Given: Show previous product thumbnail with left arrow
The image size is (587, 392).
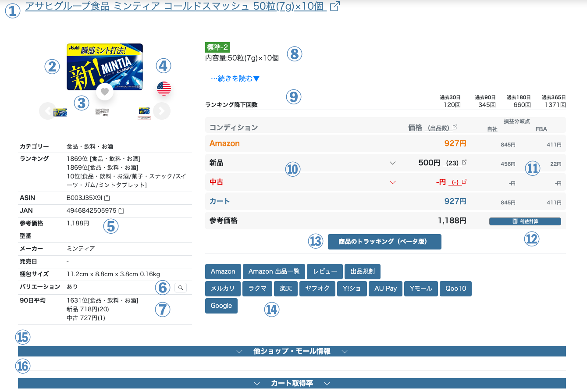Looking at the screenshot, I should (48, 111).
